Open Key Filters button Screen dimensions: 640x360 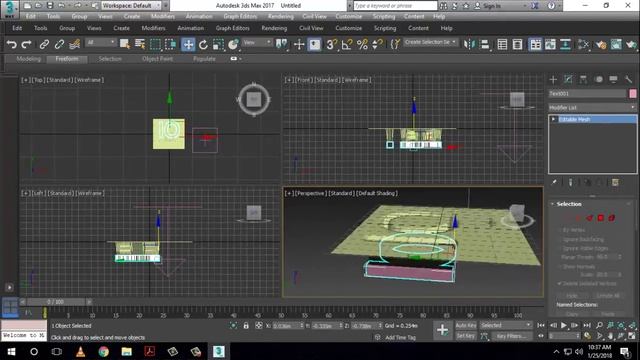512,336
